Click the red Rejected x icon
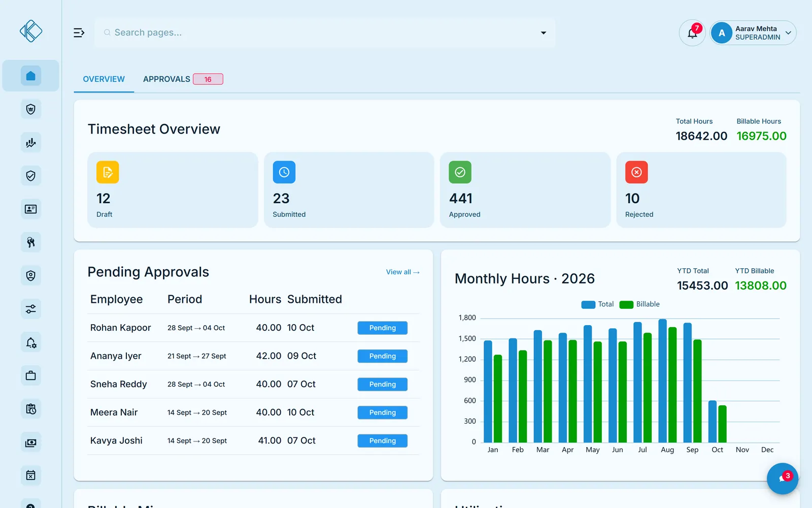This screenshot has width=812, height=508. point(636,172)
